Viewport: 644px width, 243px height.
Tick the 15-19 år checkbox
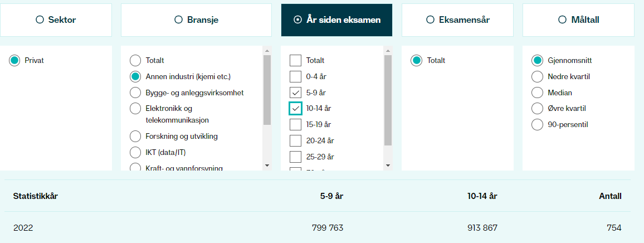coord(296,124)
